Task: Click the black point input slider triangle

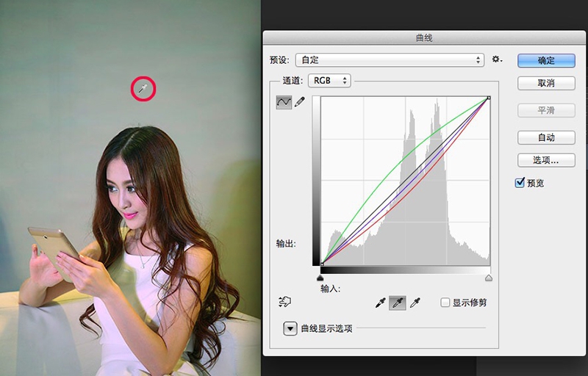Action: [320, 278]
